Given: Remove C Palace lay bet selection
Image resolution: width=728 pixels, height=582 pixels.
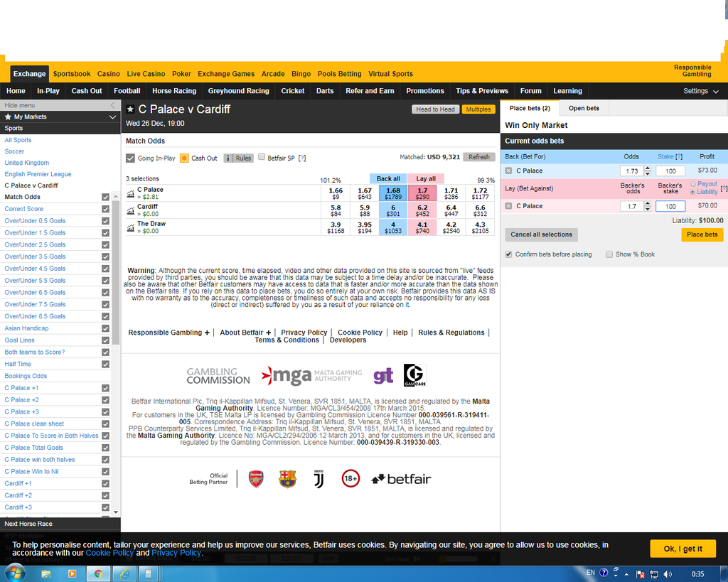Looking at the screenshot, I should pyautogui.click(x=508, y=206).
